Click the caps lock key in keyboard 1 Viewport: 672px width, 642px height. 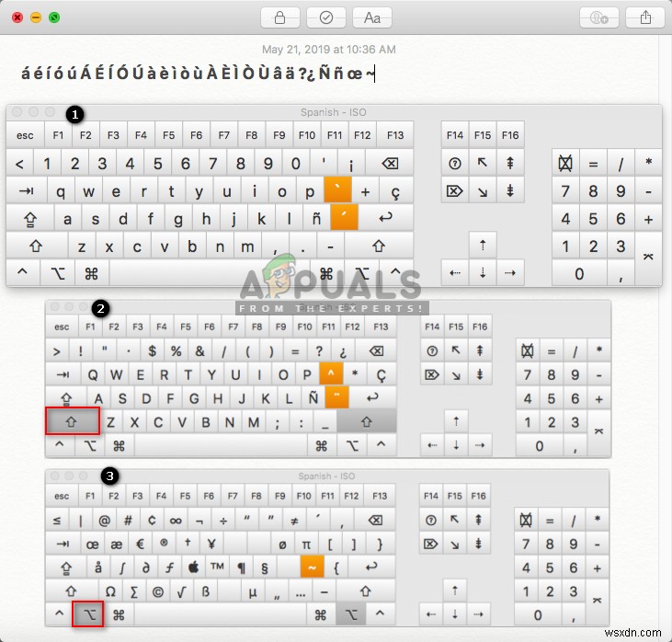pos(30,218)
